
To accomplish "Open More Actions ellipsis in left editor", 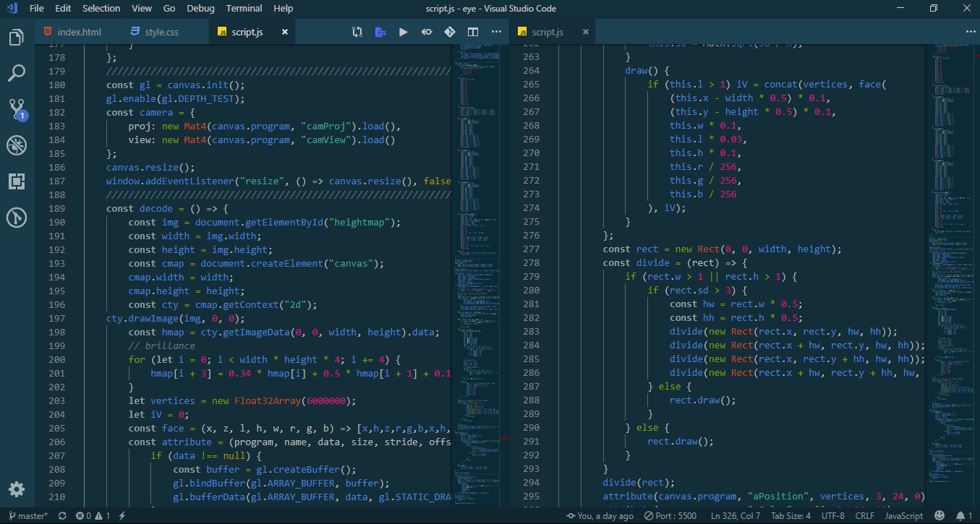I will click(x=496, y=32).
